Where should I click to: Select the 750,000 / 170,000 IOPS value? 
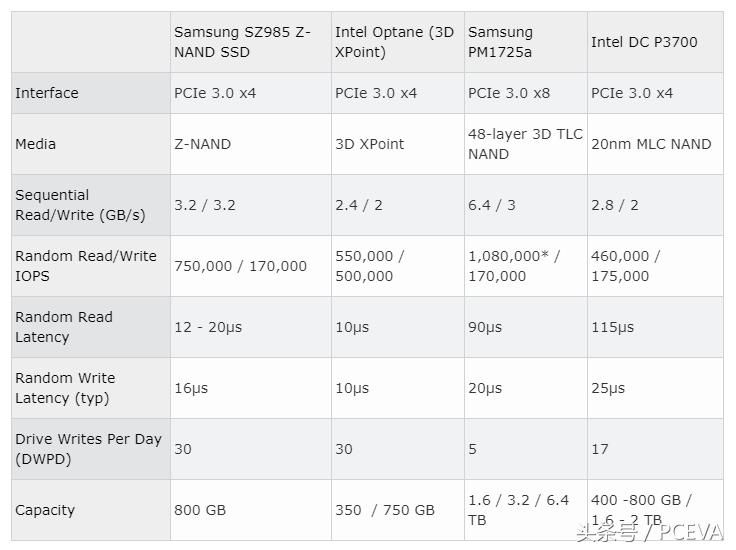(241, 266)
